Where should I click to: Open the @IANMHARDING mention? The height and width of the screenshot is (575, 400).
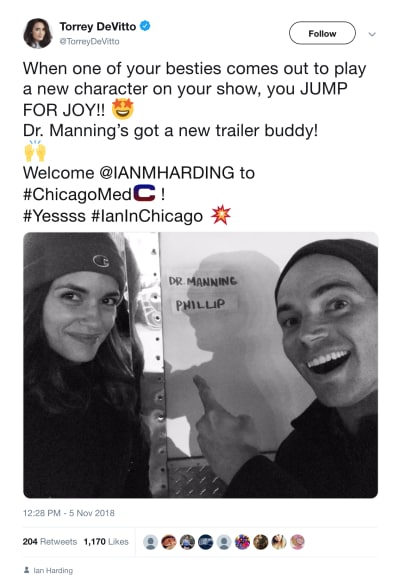point(167,173)
